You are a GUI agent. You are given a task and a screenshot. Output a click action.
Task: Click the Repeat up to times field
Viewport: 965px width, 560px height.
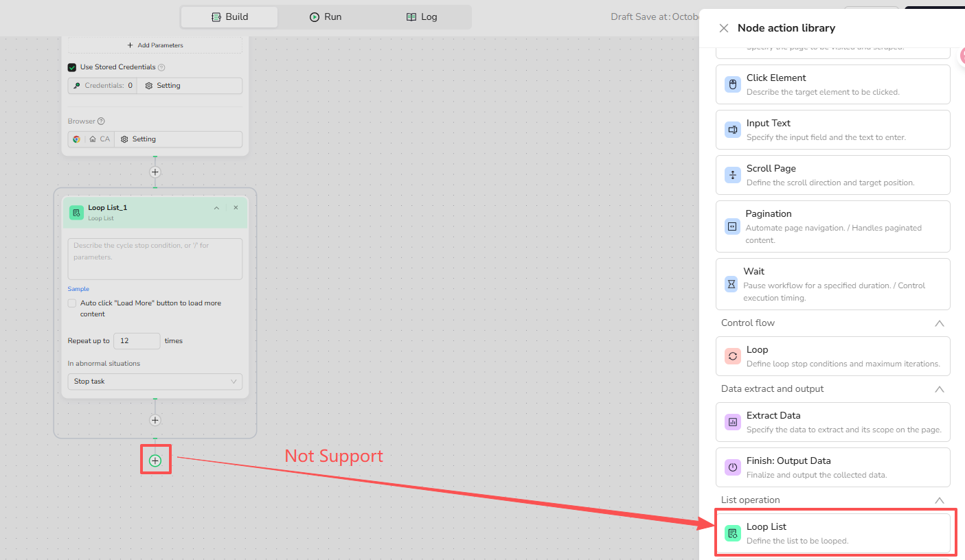click(137, 341)
